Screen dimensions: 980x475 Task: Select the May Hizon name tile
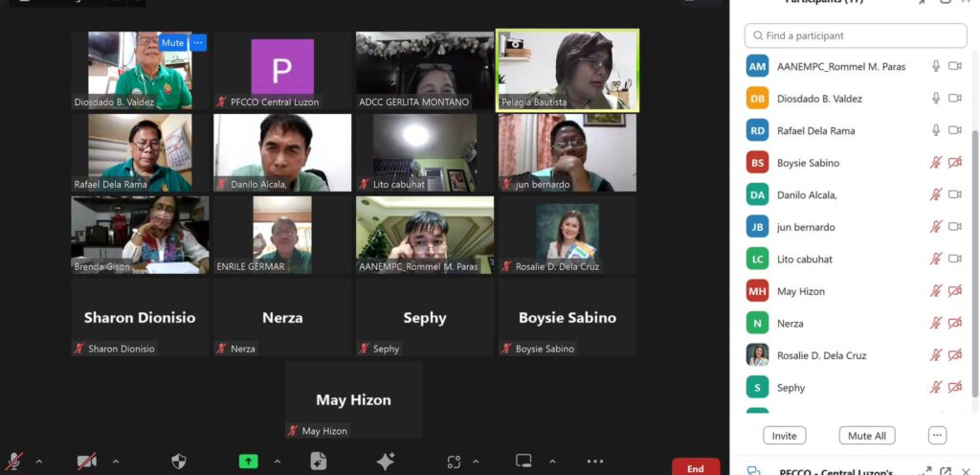(354, 400)
